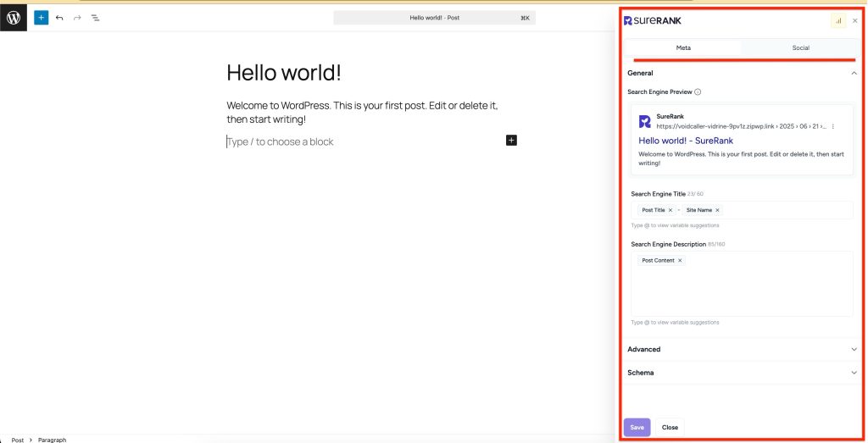Click the Close button in SureRank panel

point(670,428)
